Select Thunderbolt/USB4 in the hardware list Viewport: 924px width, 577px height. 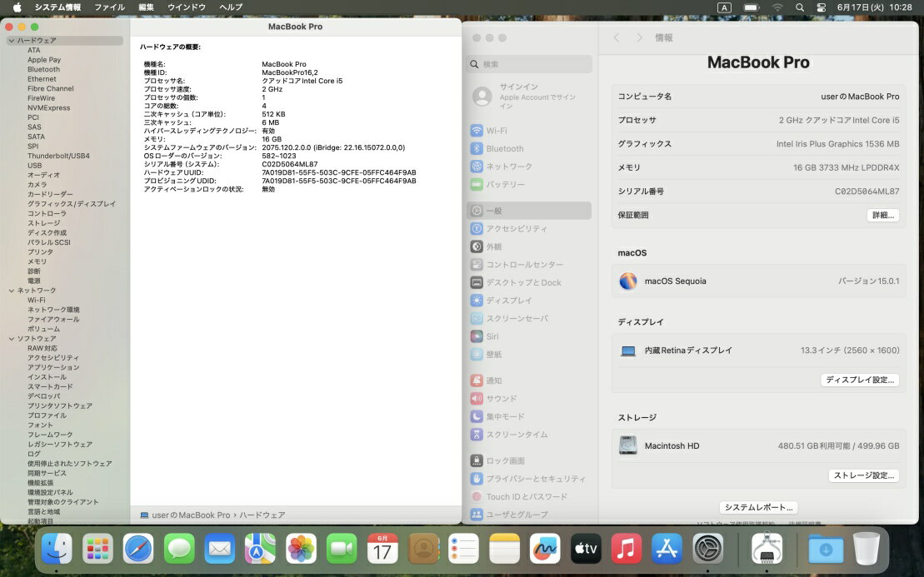pos(58,156)
